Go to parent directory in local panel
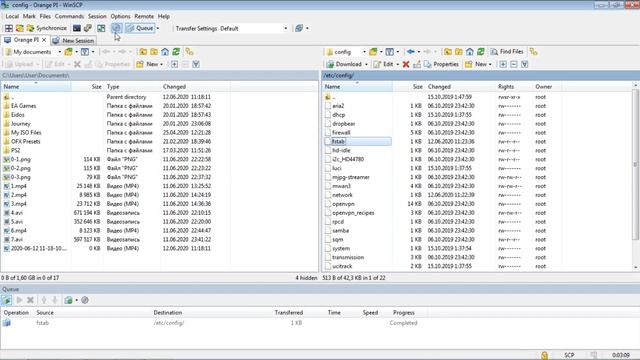This screenshot has width=640, height=360. click(143, 52)
